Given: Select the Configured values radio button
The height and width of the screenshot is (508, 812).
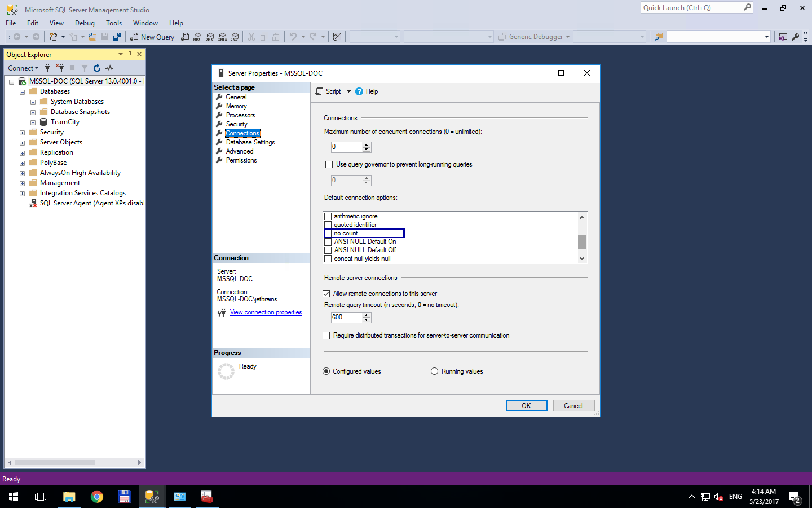Looking at the screenshot, I should tap(326, 371).
